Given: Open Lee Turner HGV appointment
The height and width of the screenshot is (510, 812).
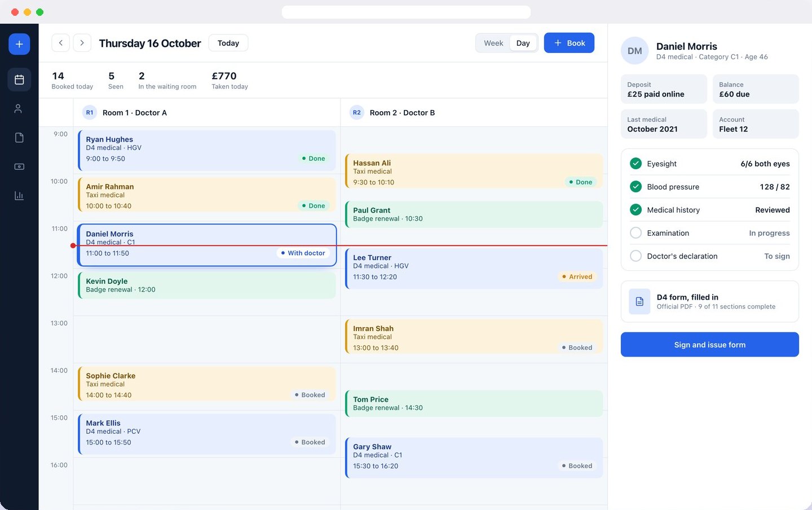Looking at the screenshot, I should click(474, 269).
